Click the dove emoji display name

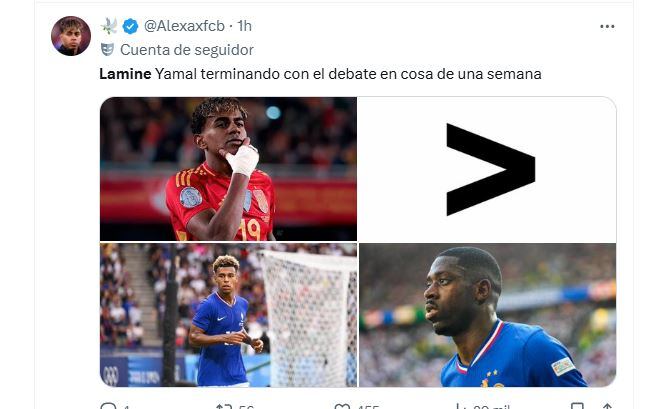[x=109, y=26]
